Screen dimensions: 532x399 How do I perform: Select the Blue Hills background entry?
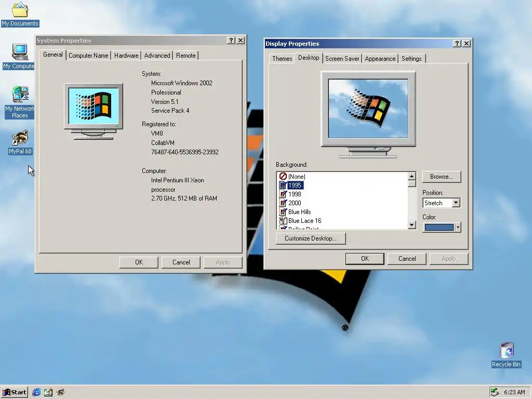click(300, 212)
